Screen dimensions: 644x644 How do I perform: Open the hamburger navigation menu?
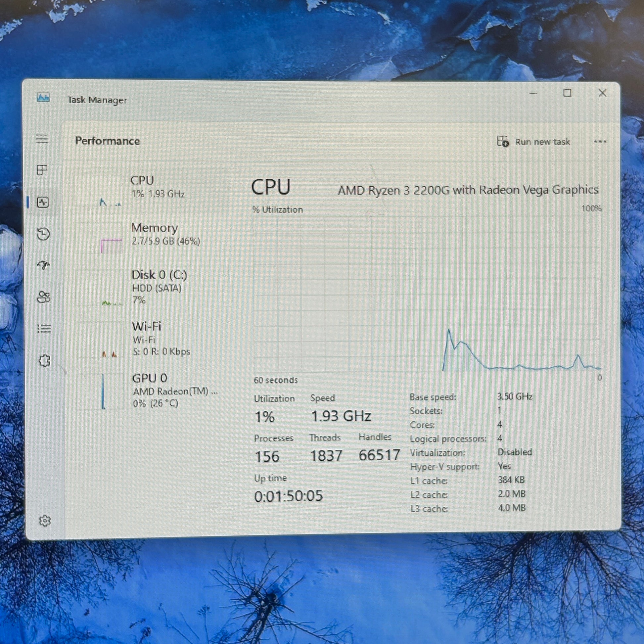tap(42, 139)
